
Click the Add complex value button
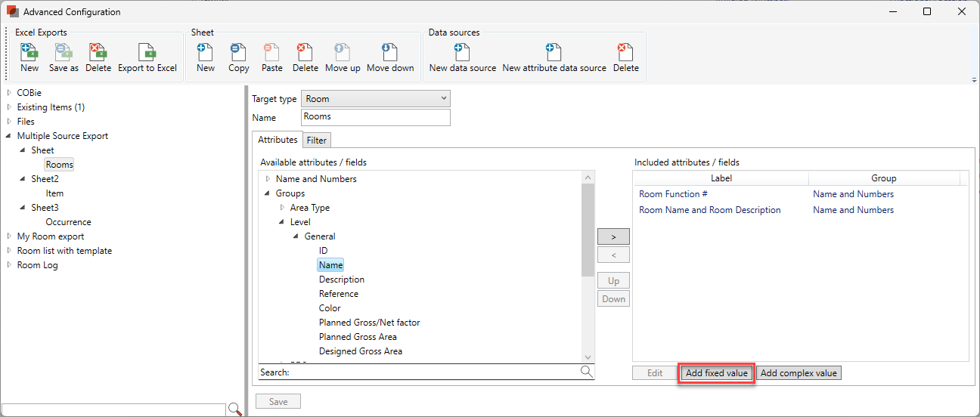(799, 373)
